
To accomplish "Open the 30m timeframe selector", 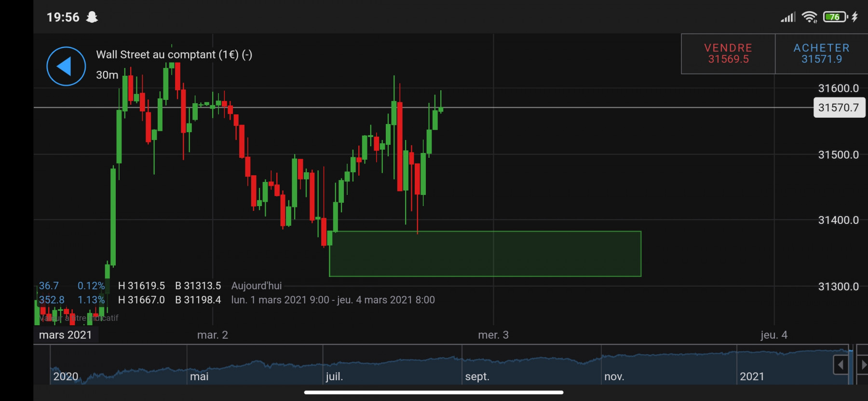I will point(107,75).
